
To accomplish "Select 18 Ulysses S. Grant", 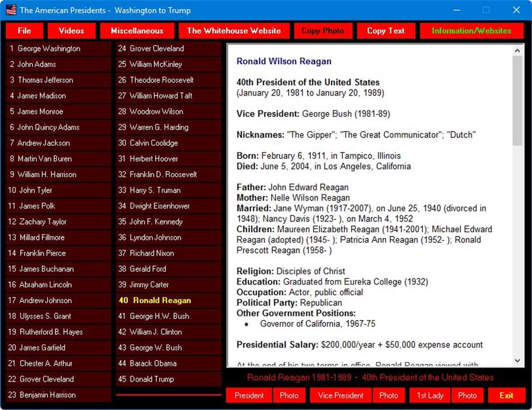I will point(59,316).
